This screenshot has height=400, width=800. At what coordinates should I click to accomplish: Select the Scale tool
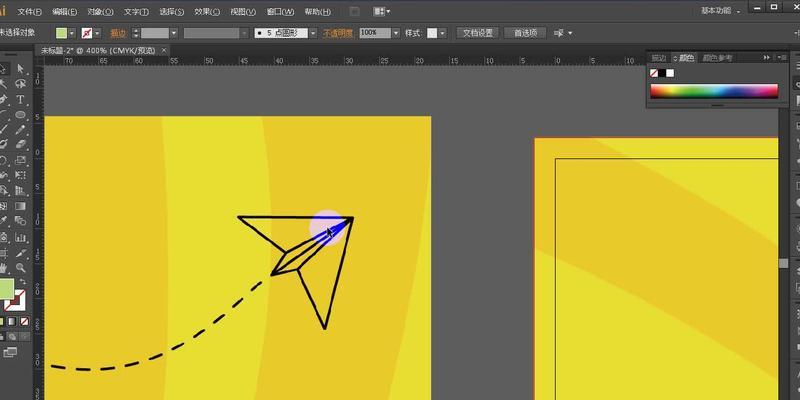pos(20,160)
